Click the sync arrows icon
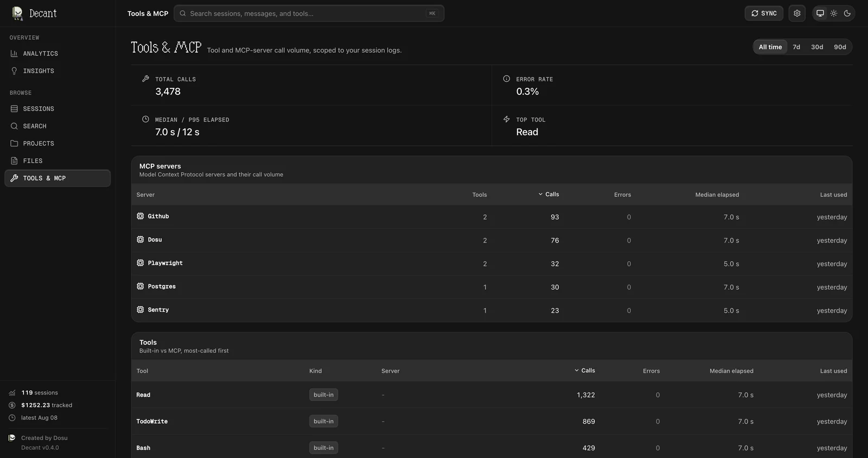The width and height of the screenshot is (868, 458). click(755, 14)
